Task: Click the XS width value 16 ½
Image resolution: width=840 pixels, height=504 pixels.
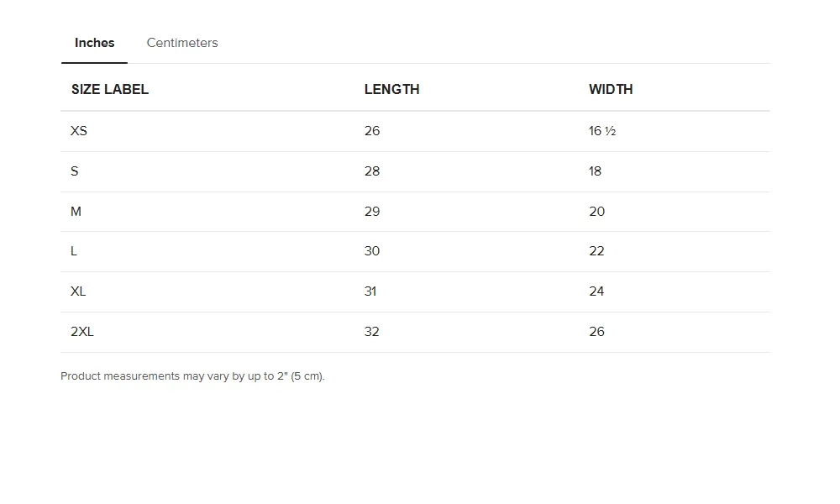Action: coord(603,131)
